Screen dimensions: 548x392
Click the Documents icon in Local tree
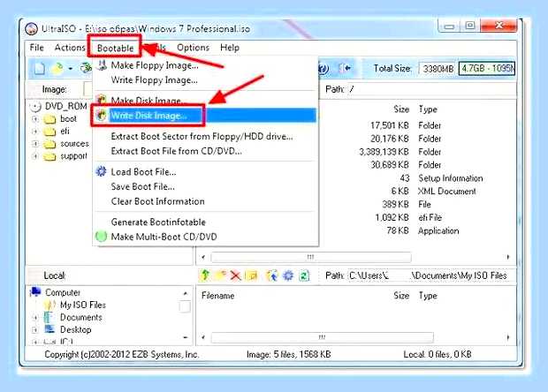point(49,317)
